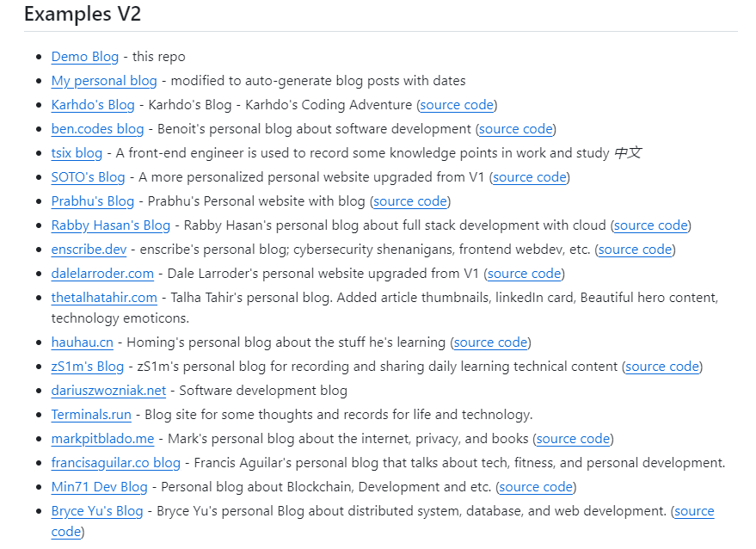756x549 pixels.
Task: Click the enscribe.dev link
Action: click(x=89, y=250)
